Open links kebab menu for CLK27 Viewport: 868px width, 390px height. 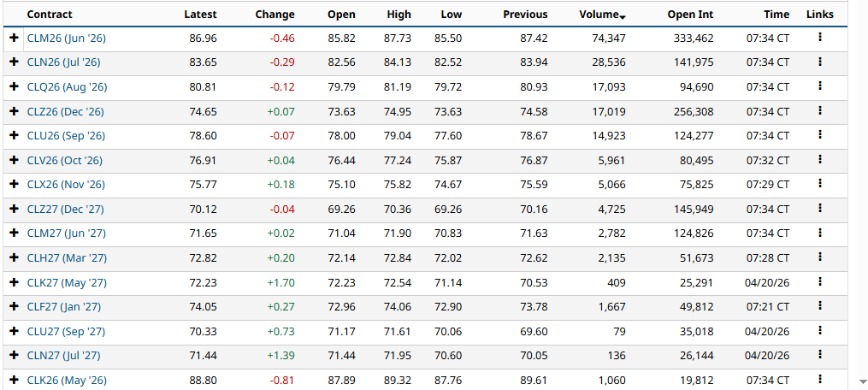pyautogui.click(x=820, y=282)
